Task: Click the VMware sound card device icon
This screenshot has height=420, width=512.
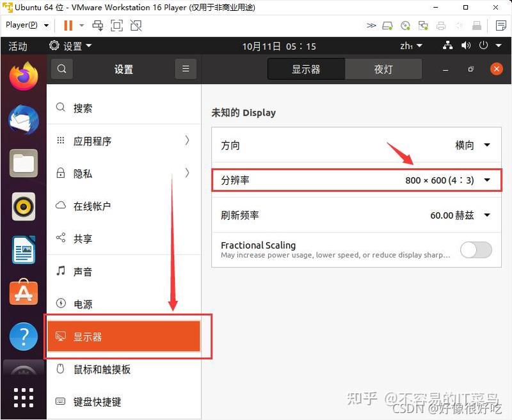Action: [x=459, y=26]
